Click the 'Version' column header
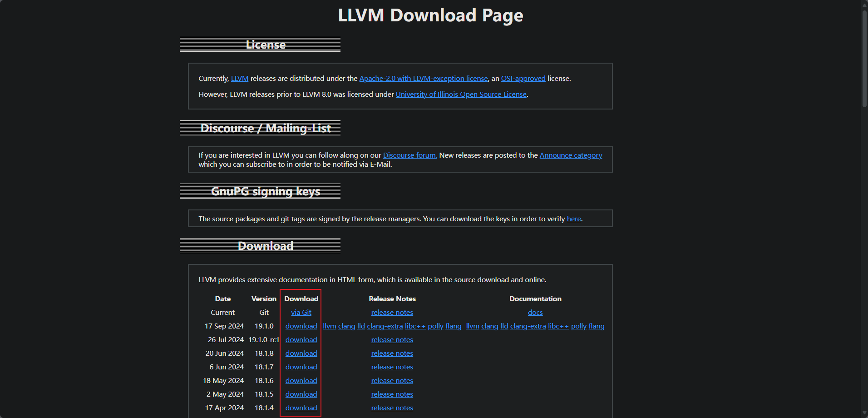This screenshot has height=418, width=868. [264, 299]
